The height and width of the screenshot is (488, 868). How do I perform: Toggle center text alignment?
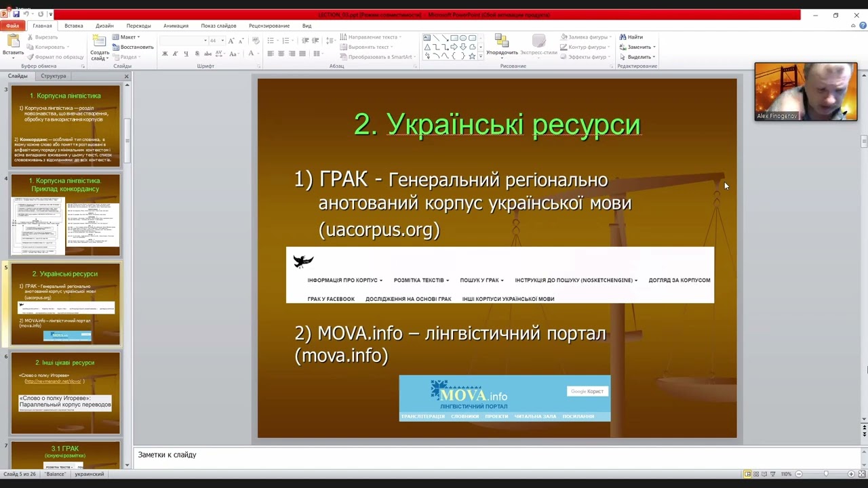pos(281,54)
